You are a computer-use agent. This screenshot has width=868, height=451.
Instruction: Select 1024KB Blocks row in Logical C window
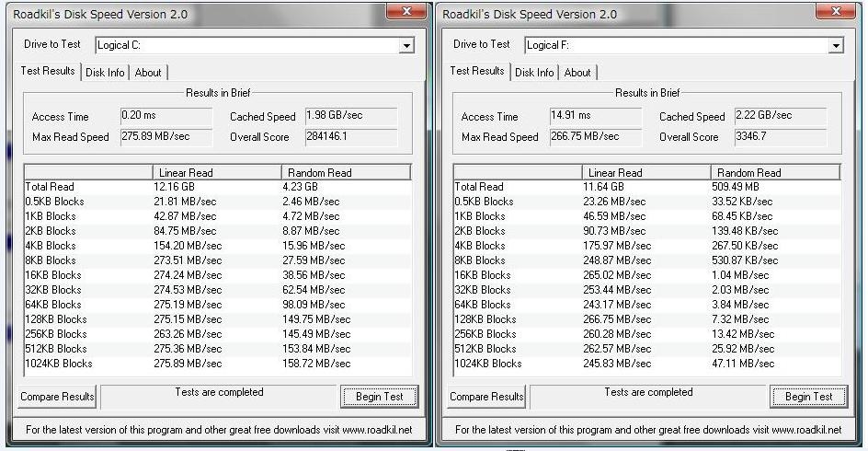pos(218,364)
